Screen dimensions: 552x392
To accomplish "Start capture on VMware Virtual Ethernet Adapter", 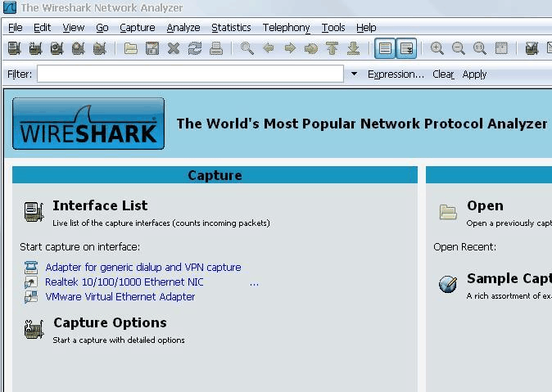I will [120, 296].
